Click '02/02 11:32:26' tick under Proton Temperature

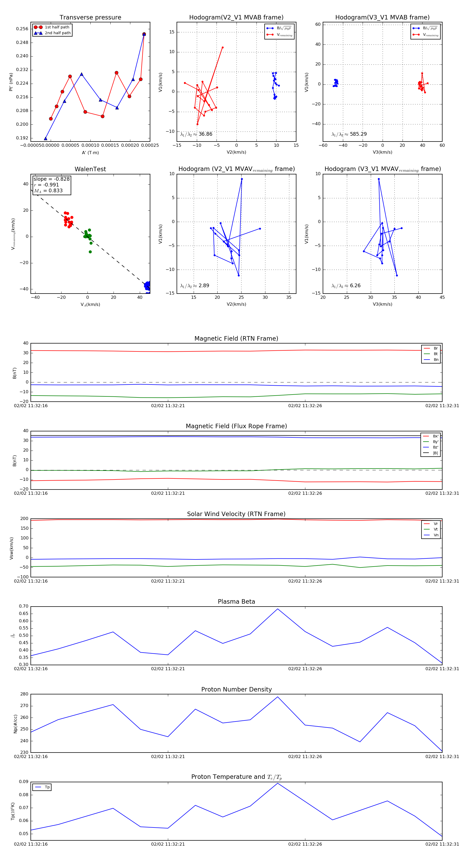(305, 844)
